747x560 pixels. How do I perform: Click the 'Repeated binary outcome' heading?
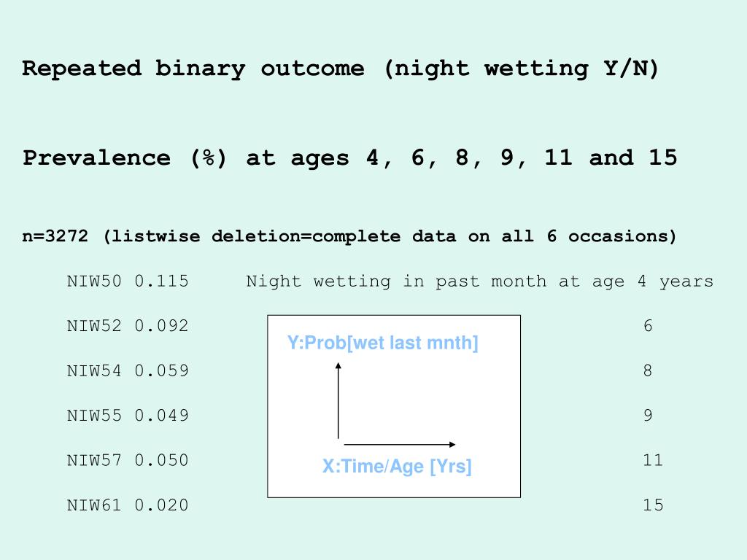(x=340, y=69)
